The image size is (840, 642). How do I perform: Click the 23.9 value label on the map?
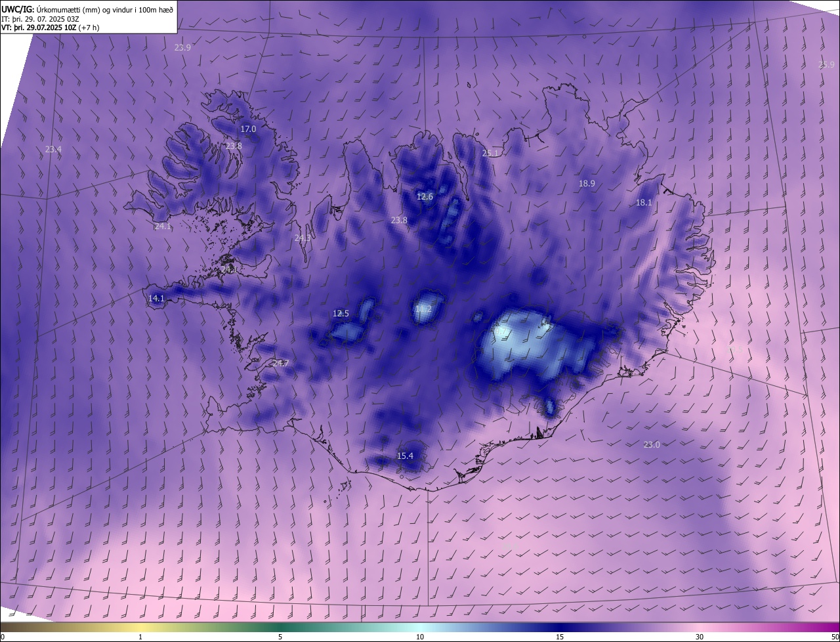tap(182, 47)
